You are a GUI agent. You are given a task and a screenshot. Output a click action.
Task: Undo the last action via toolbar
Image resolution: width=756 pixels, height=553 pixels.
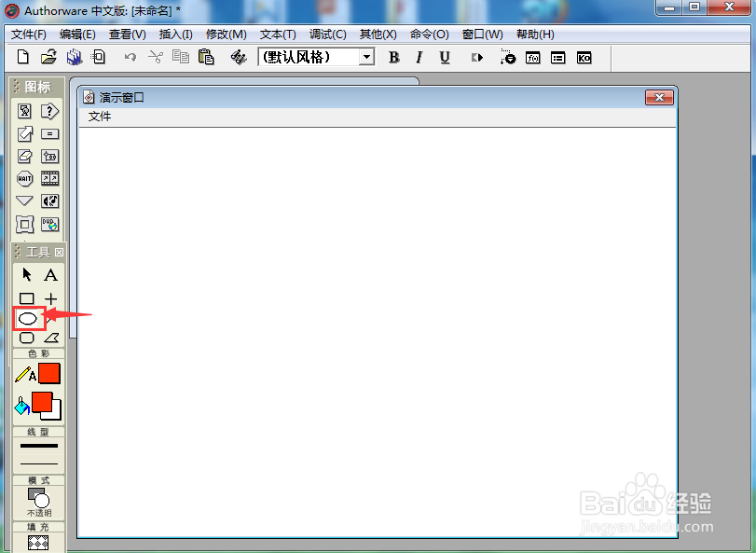click(x=131, y=58)
